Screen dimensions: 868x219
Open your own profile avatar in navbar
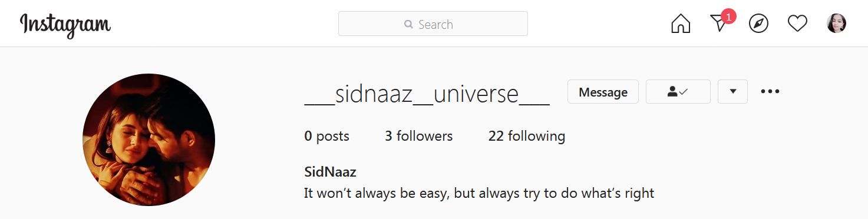[x=837, y=24]
